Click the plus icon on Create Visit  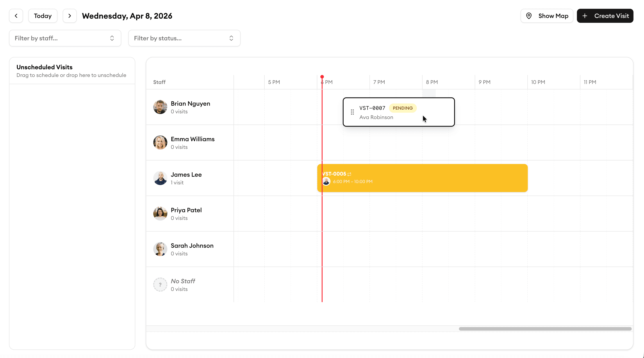tap(585, 16)
